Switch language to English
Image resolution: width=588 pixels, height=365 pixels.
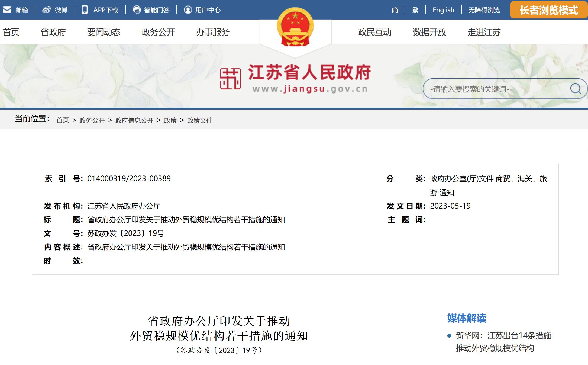(x=443, y=10)
